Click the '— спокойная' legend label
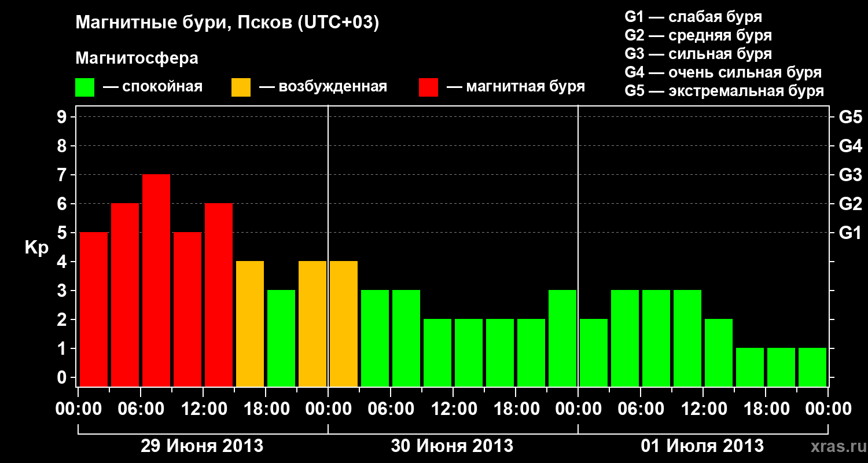Image resolution: width=868 pixels, height=463 pixels. (153, 87)
